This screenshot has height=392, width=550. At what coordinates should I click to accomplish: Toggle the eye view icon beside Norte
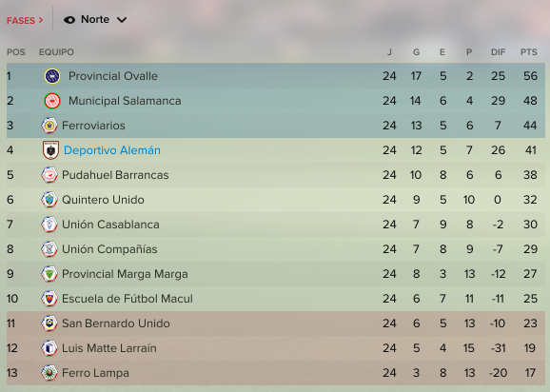click(x=69, y=20)
